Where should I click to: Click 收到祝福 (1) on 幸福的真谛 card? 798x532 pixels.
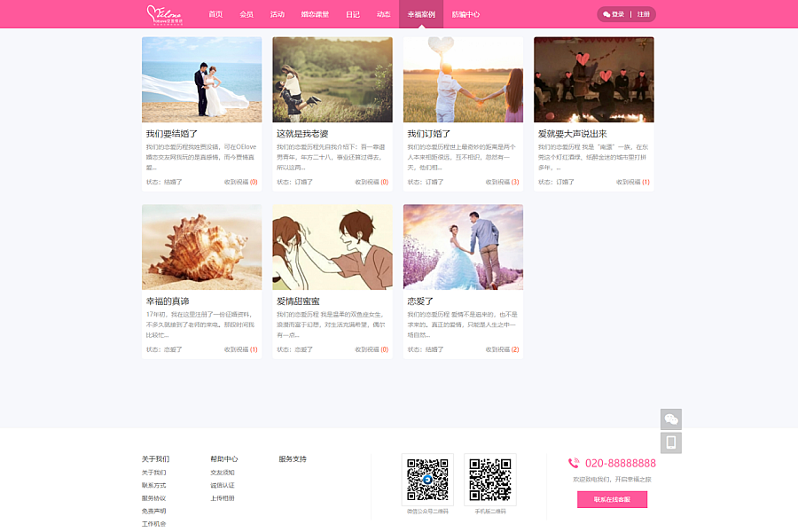coord(240,349)
